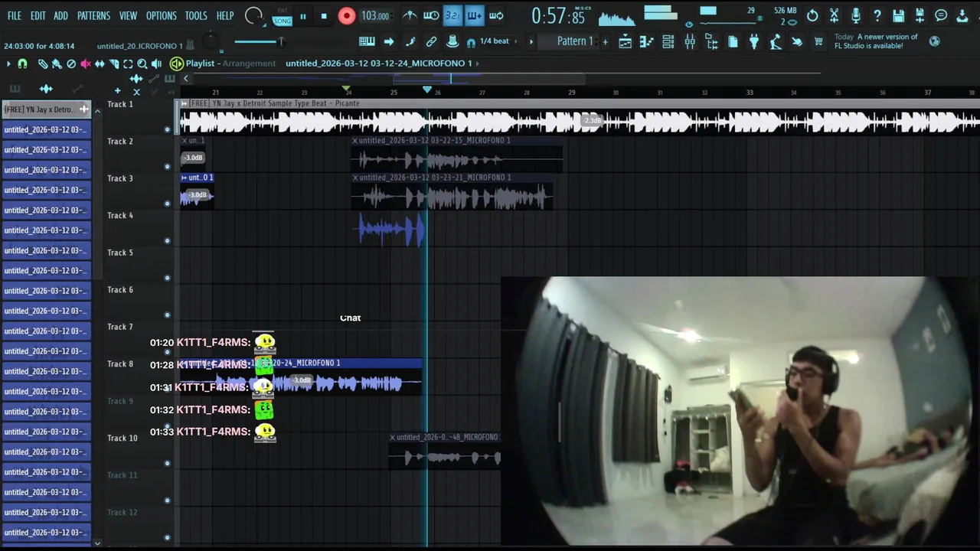Select the Playback speaker tool in Playlist
The image size is (980, 551).
pyautogui.click(x=157, y=64)
